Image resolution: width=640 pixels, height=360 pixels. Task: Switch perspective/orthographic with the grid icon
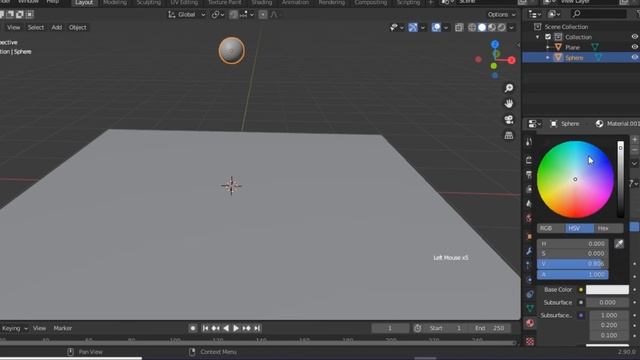[509, 135]
